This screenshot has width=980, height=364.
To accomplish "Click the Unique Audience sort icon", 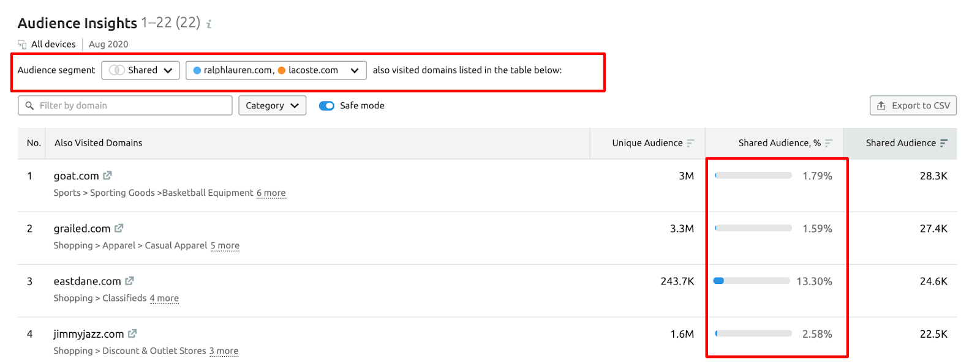I will [x=690, y=143].
